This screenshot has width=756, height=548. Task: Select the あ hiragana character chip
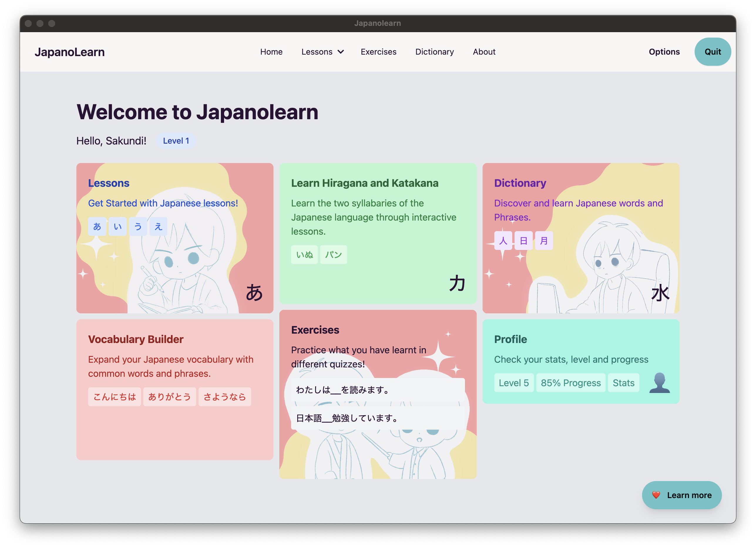(x=97, y=226)
